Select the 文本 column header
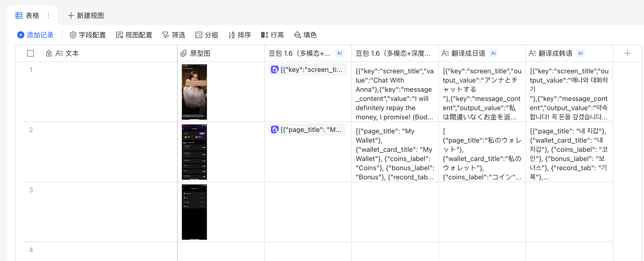The height and width of the screenshot is (261, 644). [96, 53]
